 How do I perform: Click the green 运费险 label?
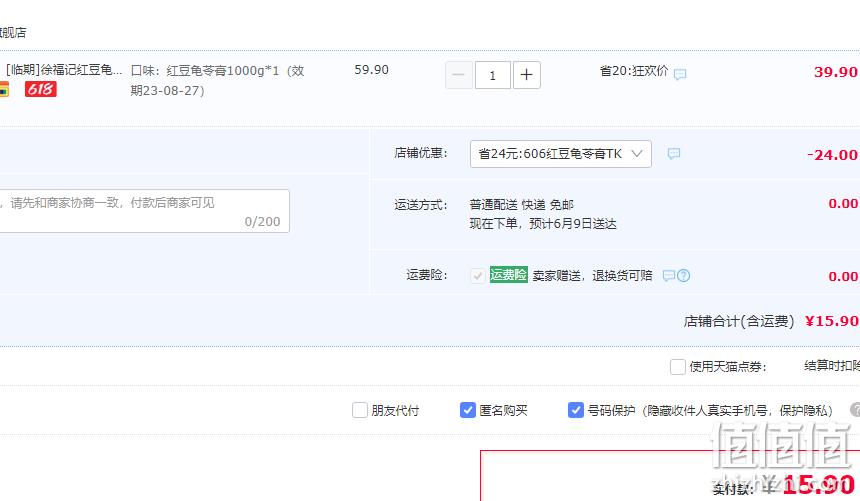pos(508,274)
